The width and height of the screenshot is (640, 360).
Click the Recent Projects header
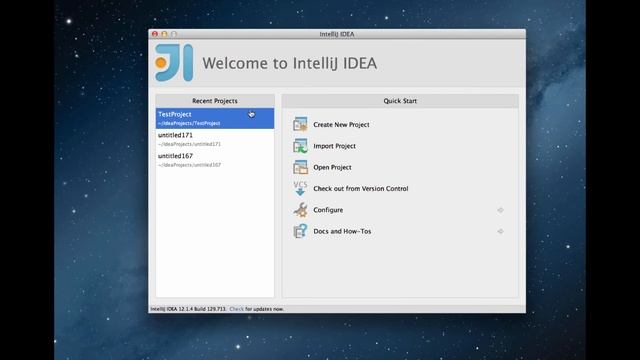215,101
